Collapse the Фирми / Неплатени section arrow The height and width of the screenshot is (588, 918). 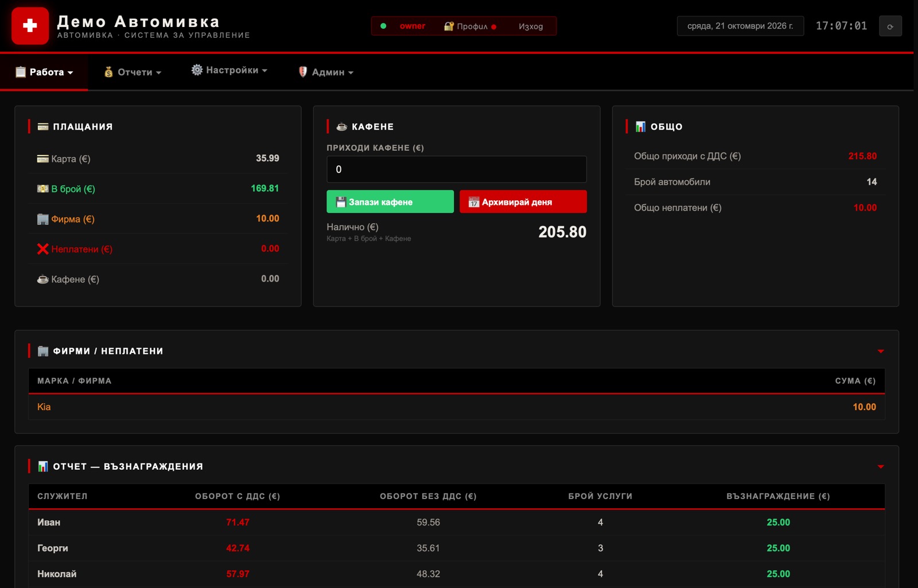click(881, 351)
